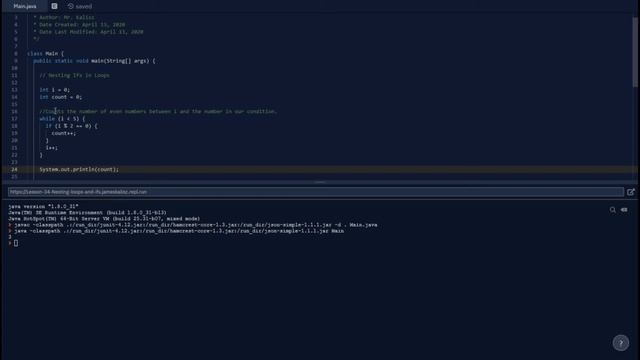This screenshot has height=360, width=640.
Task: Click 'while (i < 5) {' line
Action: pyautogui.click(x=62, y=119)
